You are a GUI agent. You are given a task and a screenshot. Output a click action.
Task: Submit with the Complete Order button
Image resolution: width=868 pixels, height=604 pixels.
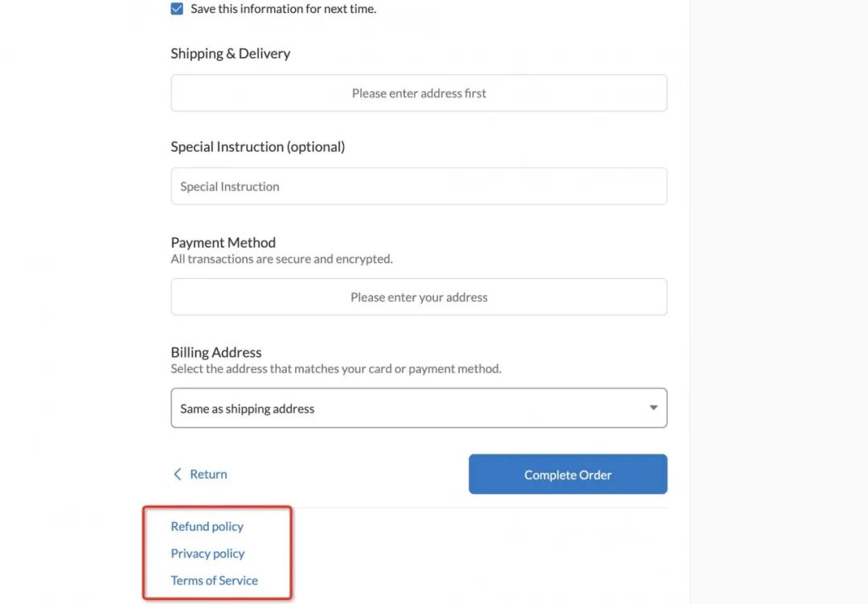click(568, 475)
